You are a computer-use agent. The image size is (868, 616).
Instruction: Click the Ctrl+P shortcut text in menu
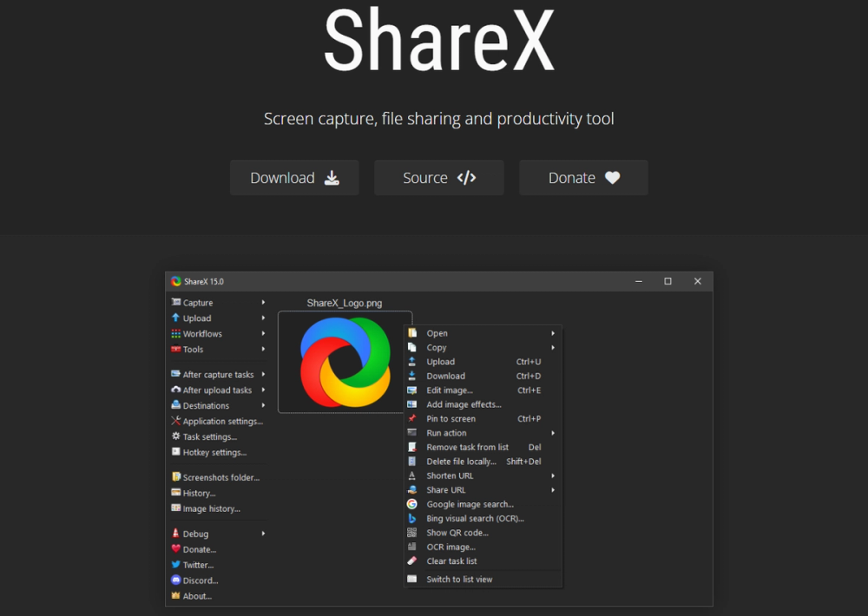[529, 418]
